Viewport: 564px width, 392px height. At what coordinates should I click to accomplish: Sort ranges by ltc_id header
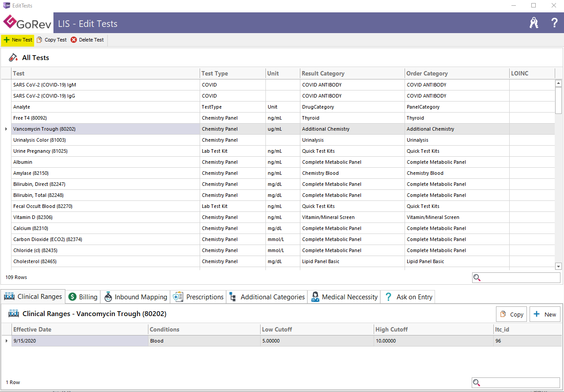point(528,329)
